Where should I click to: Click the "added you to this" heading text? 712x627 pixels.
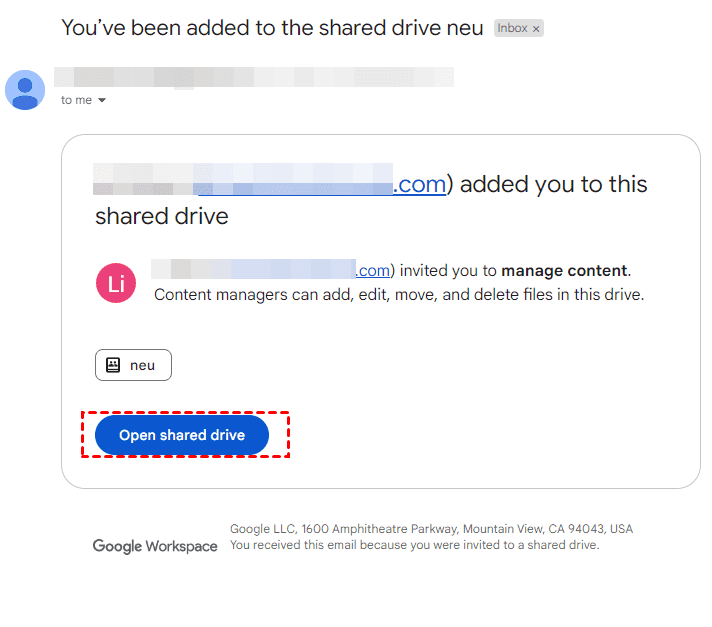point(554,184)
